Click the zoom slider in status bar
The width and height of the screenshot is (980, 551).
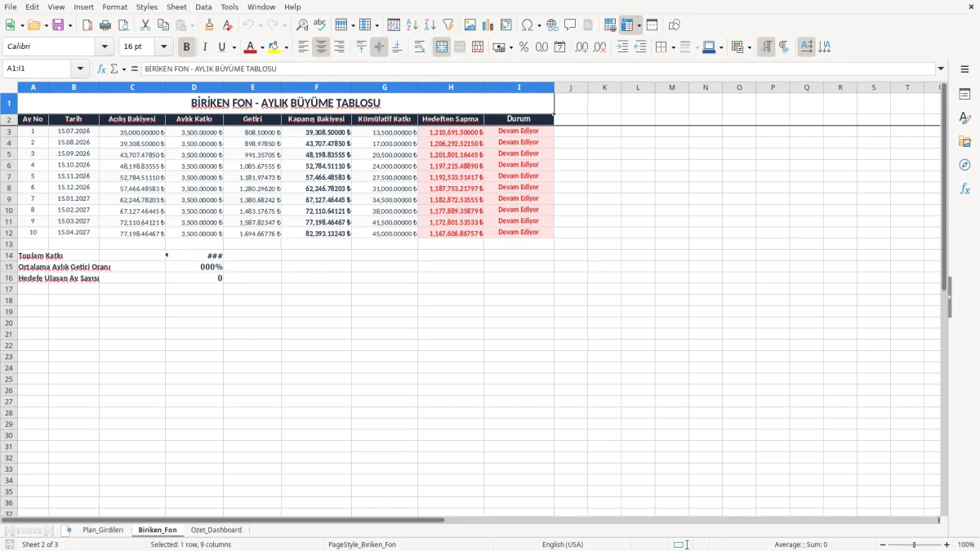pos(914,544)
